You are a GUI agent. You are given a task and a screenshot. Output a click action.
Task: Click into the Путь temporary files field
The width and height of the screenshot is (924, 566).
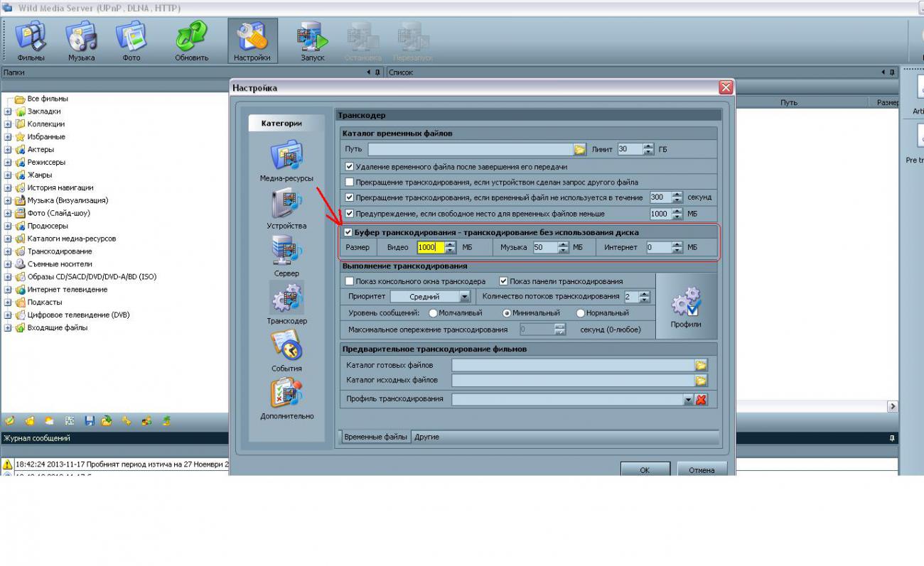coord(471,149)
